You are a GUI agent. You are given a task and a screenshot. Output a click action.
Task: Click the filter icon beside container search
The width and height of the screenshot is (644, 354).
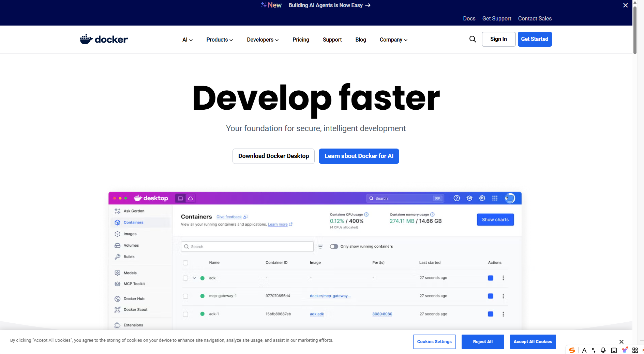click(x=320, y=246)
